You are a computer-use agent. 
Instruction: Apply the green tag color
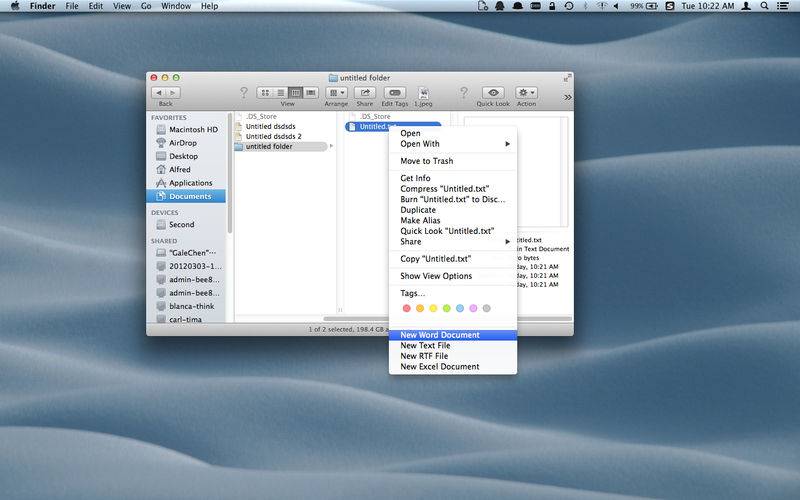[446, 308]
